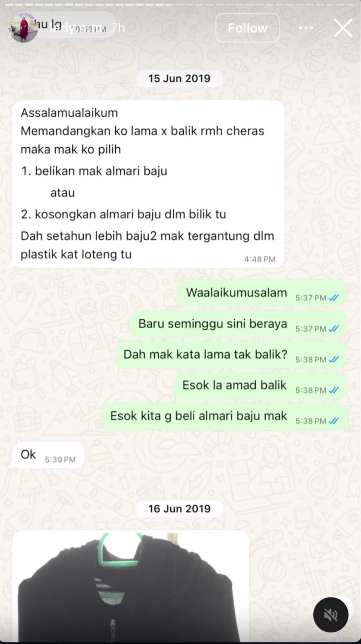The height and width of the screenshot is (644, 361).
Task: Close the story with X icon
Action: coord(343,28)
